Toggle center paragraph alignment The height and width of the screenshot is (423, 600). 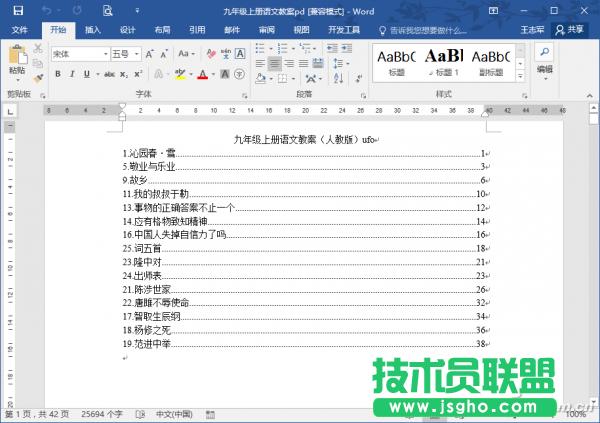(x=274, y=63)
